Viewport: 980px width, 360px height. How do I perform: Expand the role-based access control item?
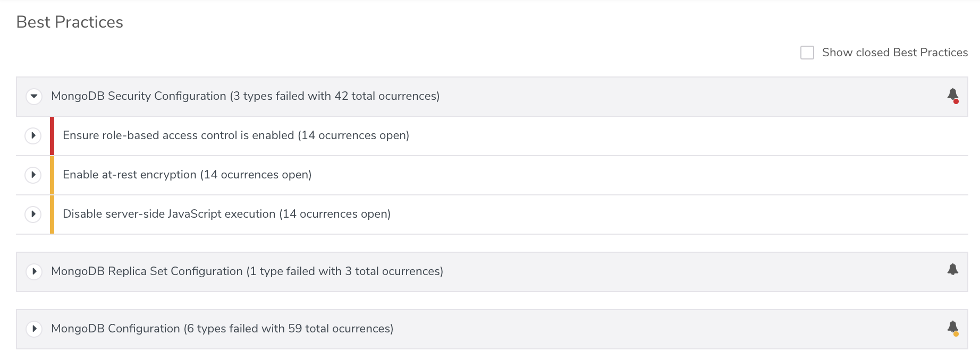click(x=33, y=136)
